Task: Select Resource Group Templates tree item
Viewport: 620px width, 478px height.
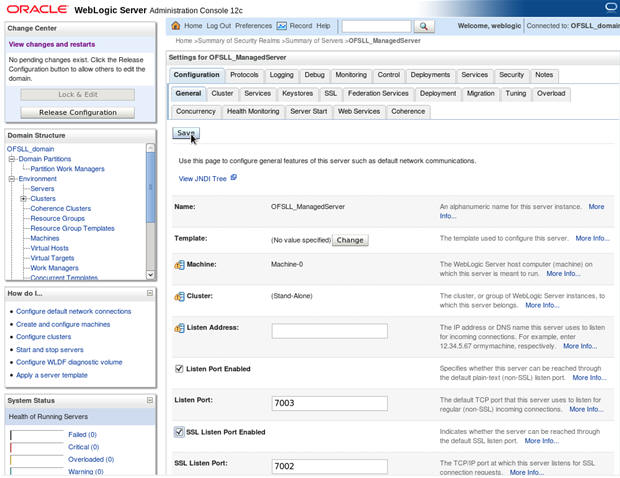Action: [x=72, y=228]
